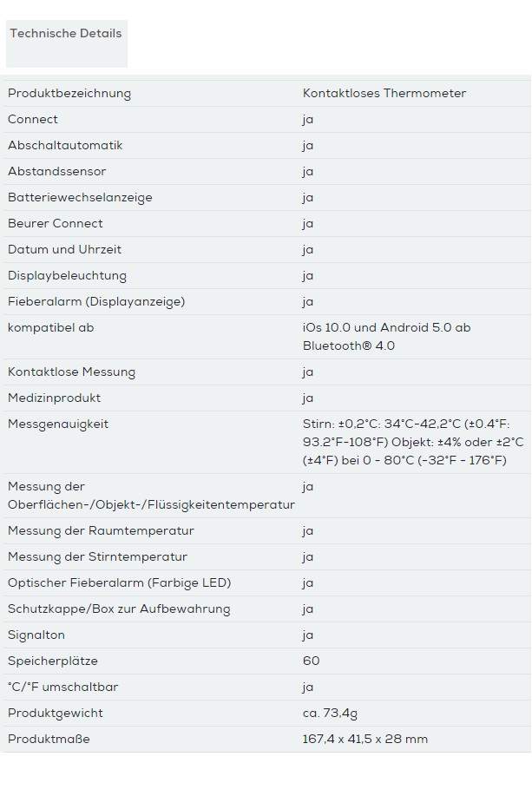Select the Messung der Raumtemperatur label

point(101,531)
